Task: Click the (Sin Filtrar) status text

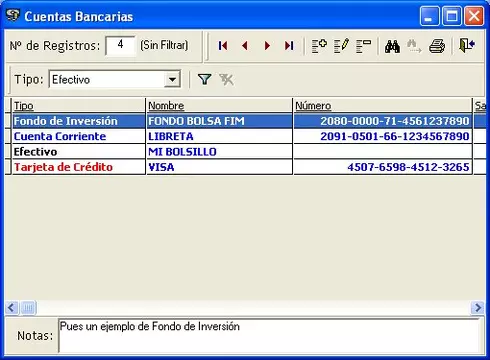Action: click(164, 45)
